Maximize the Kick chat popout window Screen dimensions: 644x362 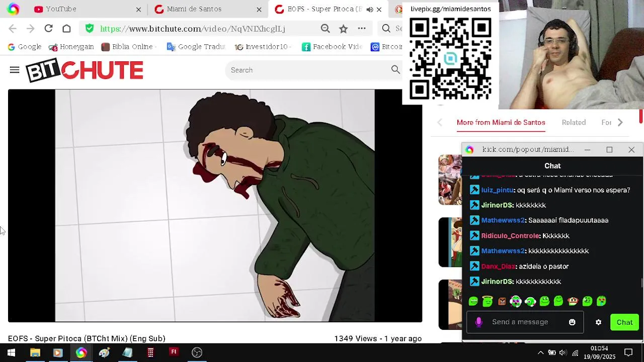(x=609, y=150)
